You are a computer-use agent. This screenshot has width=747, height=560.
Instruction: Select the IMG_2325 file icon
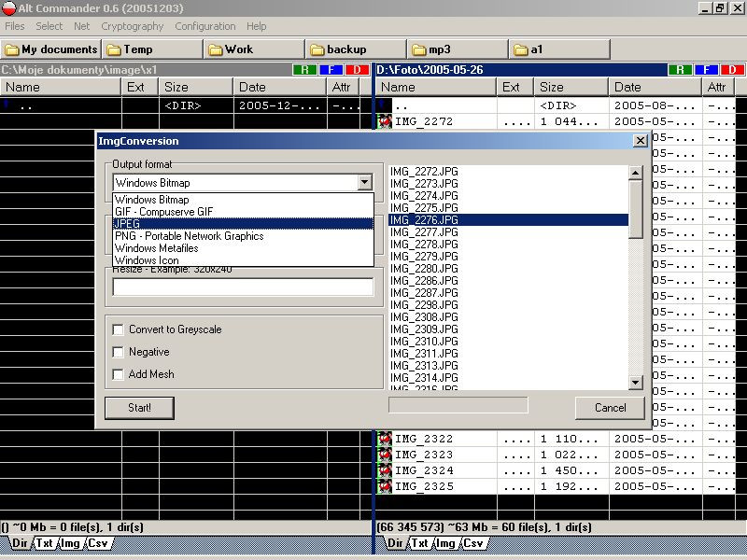385,486
